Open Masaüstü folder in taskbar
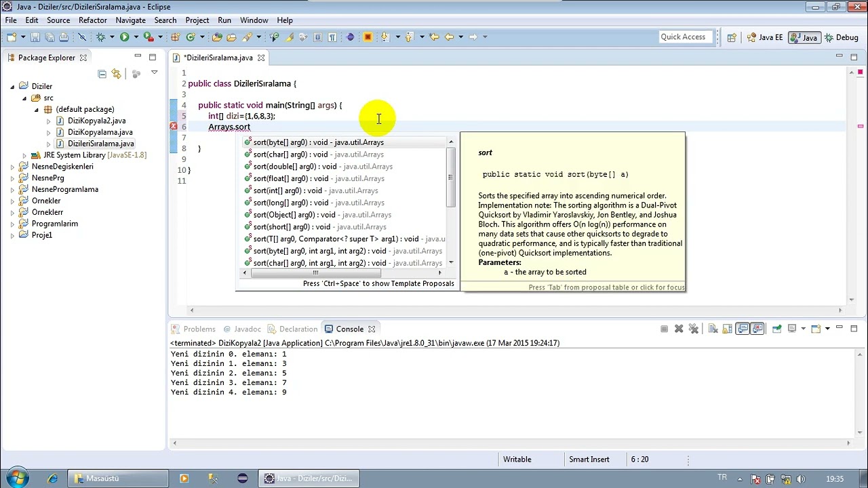This screenshot has width=868, height=488. click(119, 479)
